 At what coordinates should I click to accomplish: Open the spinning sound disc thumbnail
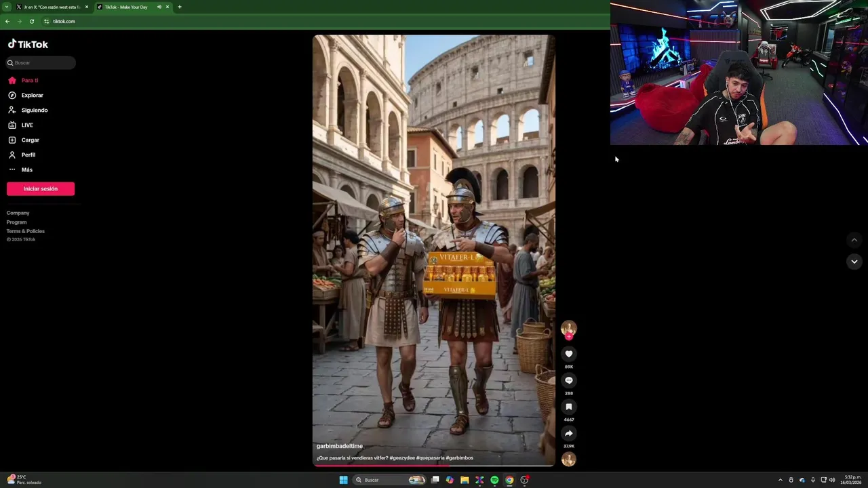coord(569,459)
